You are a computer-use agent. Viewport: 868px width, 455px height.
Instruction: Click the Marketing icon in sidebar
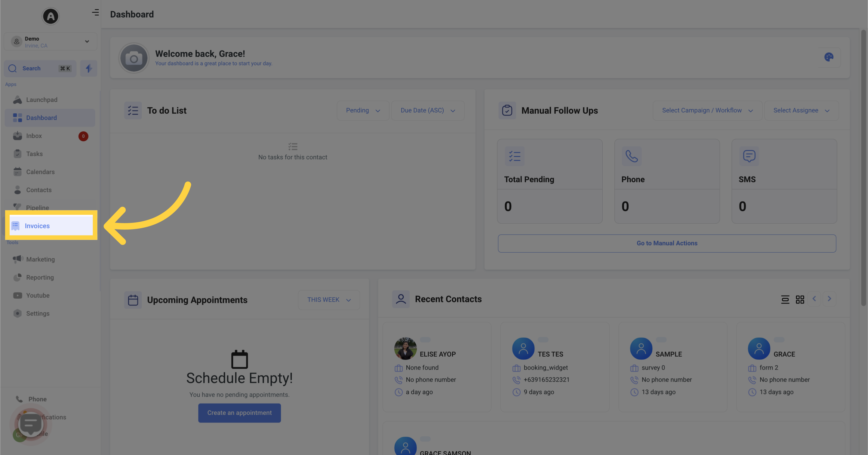click(17, 259)
